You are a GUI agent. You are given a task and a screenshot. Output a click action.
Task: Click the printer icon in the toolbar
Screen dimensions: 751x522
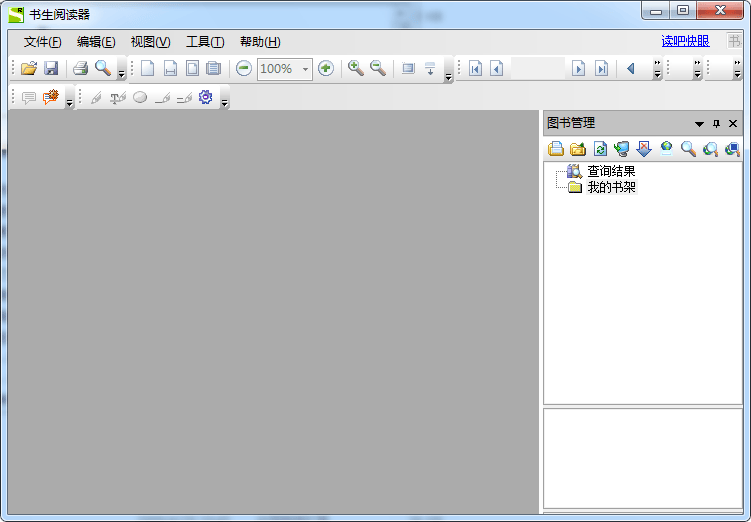81,69
